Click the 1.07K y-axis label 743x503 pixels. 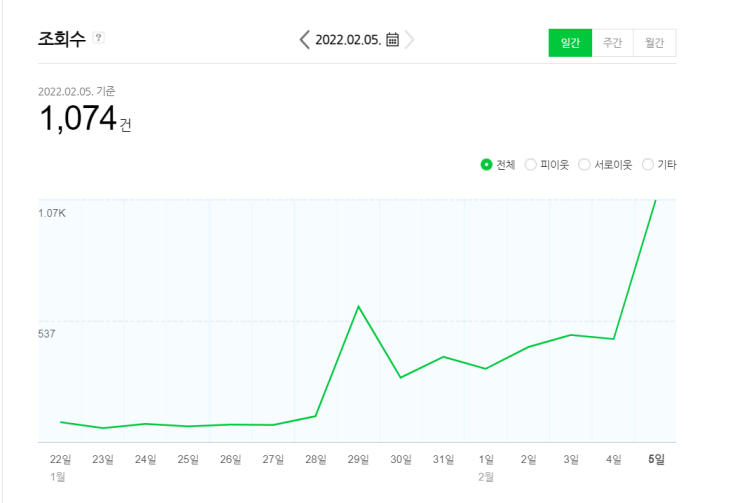[x=52, y=213]
